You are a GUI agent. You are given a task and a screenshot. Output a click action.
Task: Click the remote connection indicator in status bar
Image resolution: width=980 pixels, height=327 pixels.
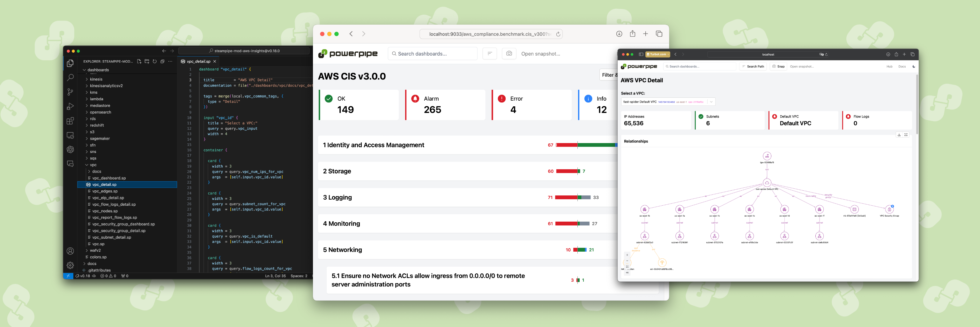[69, 276]
